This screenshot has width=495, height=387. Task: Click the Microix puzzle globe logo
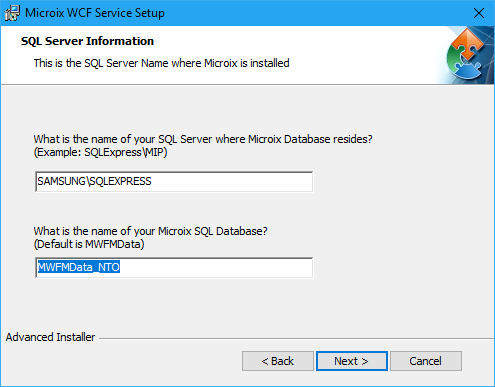(469, 55)
